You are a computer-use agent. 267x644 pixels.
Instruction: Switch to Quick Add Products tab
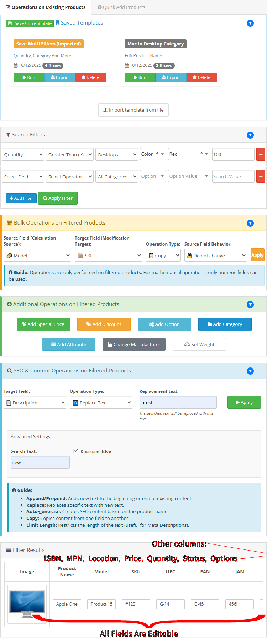click(121, 7)
